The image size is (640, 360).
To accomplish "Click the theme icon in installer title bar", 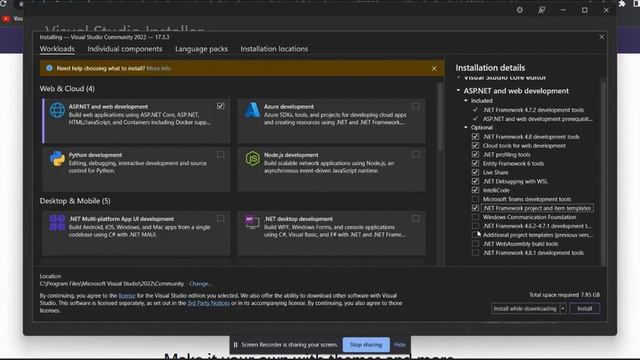I will (520, 10).
